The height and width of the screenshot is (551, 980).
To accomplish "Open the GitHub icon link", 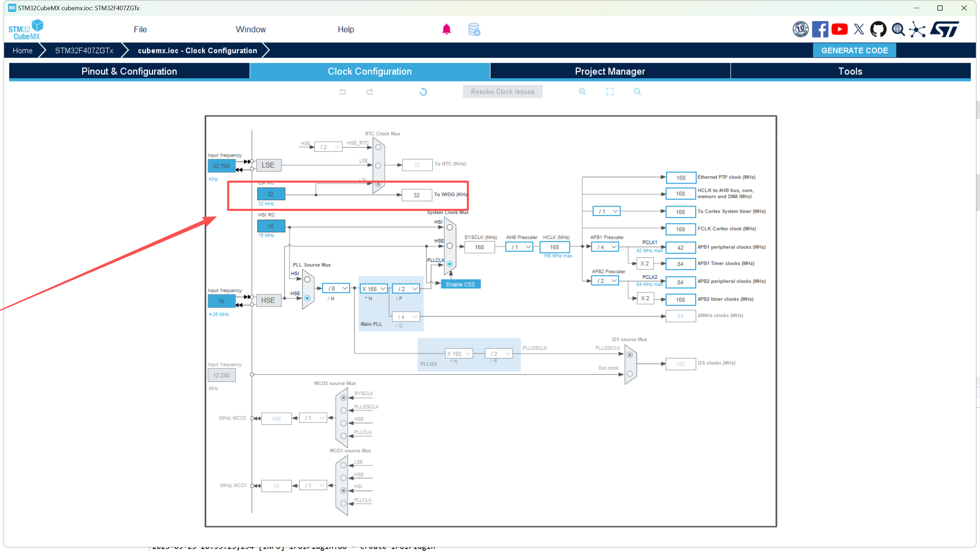I will click(878, 29).
